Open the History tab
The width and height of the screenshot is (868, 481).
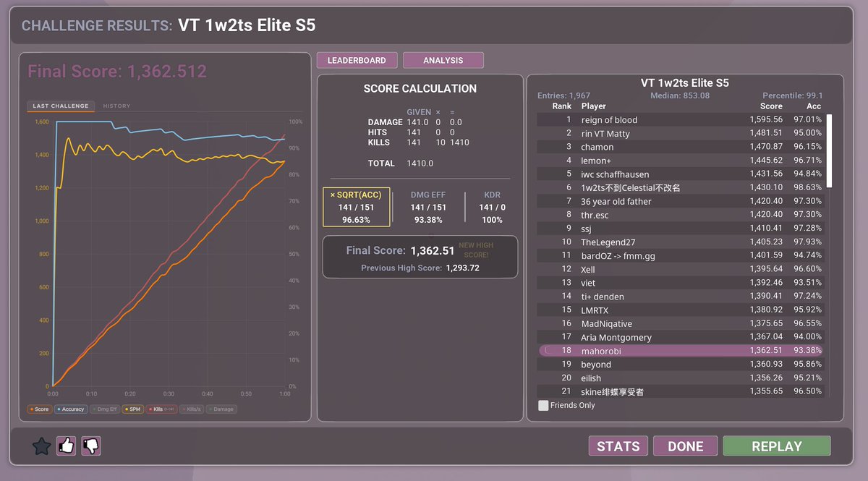pyautogui.click(x=116, y=106)
